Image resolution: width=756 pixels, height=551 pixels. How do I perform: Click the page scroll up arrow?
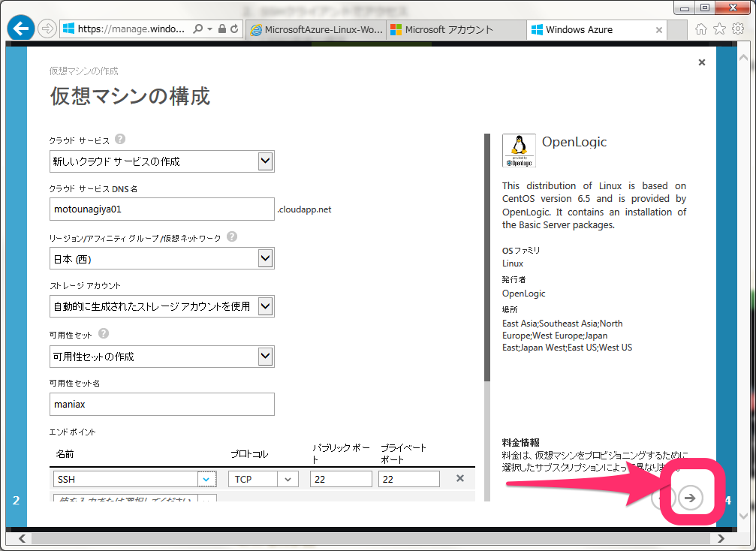point(743,58)
